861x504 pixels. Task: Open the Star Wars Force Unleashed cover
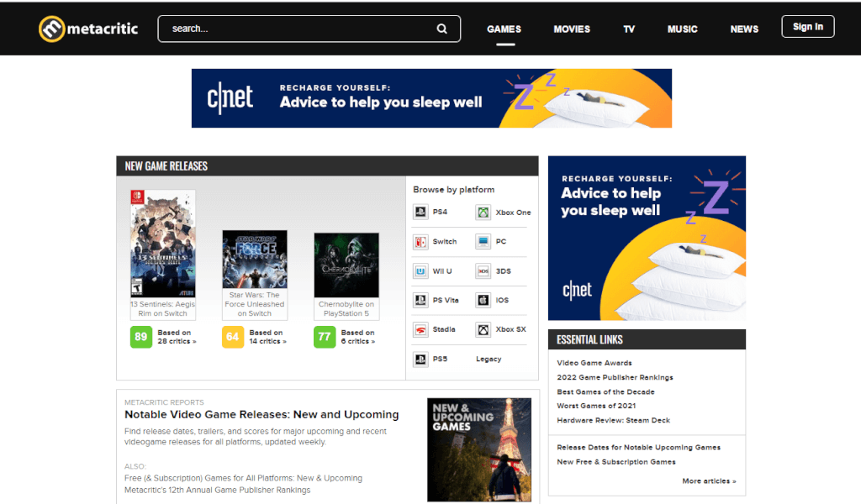255,260
